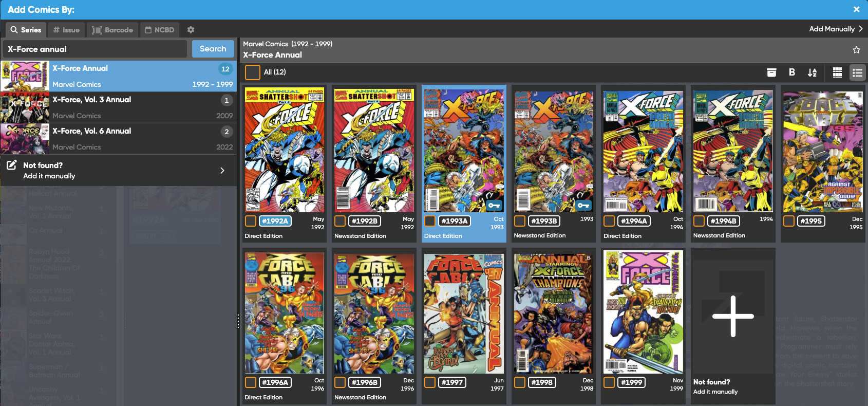
Task: Open the sort order options
Action: tap(812, 72)
